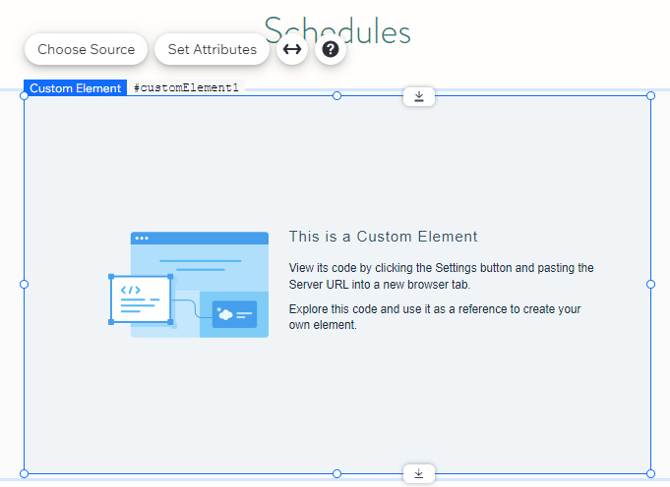Click the "View its code" description paragraph
This screenshot has width=670, height=487.
pyautogui.click(x=441, y=276)
